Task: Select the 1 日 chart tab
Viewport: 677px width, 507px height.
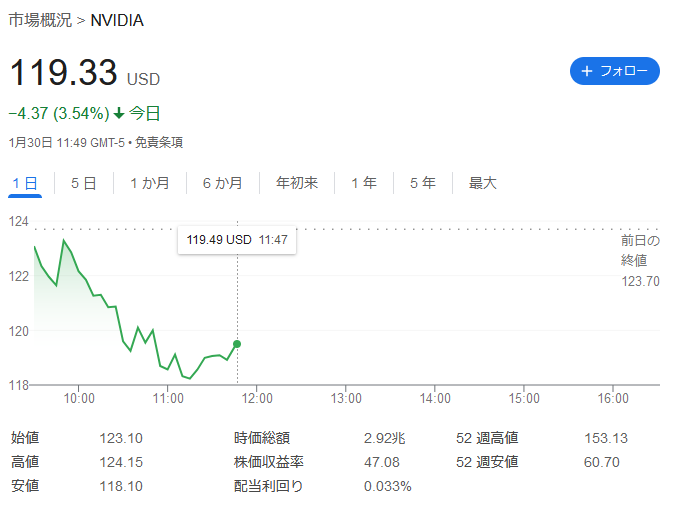Action: coord(25,183)
